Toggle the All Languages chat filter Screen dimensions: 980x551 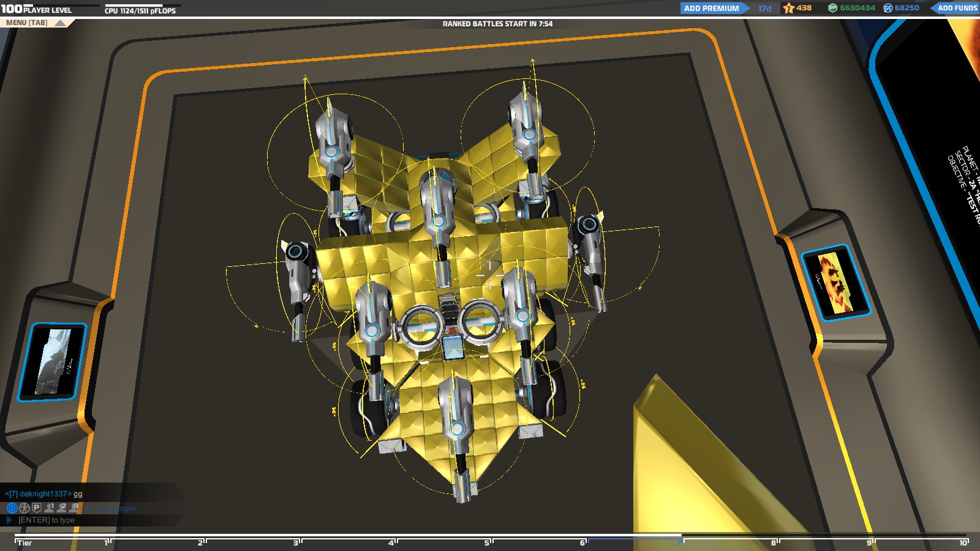click(110, 508)
